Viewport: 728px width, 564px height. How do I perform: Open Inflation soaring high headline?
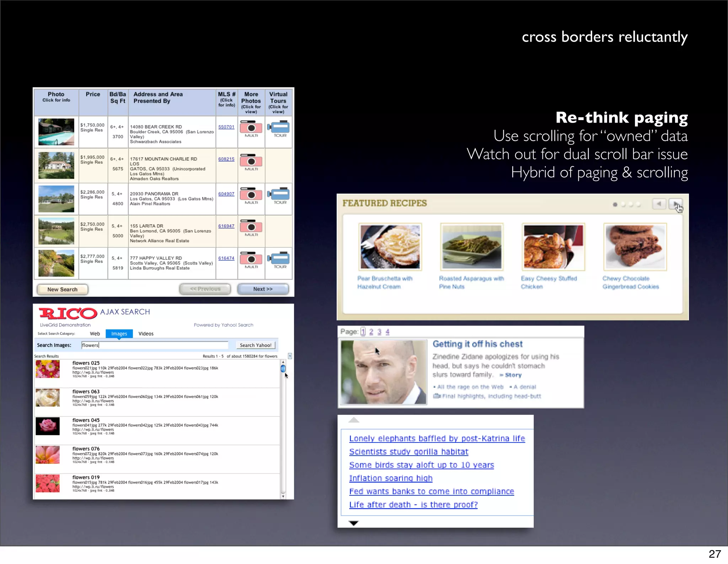coord(391,478)
